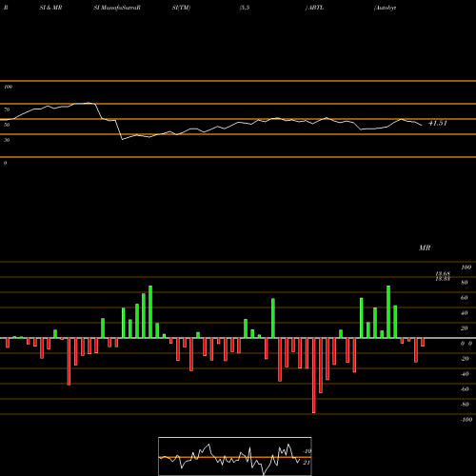Viewport: 476px width, 476px height.
Task: Click the 'SI(TM)' header text
Action: click(x=181, y=8)
